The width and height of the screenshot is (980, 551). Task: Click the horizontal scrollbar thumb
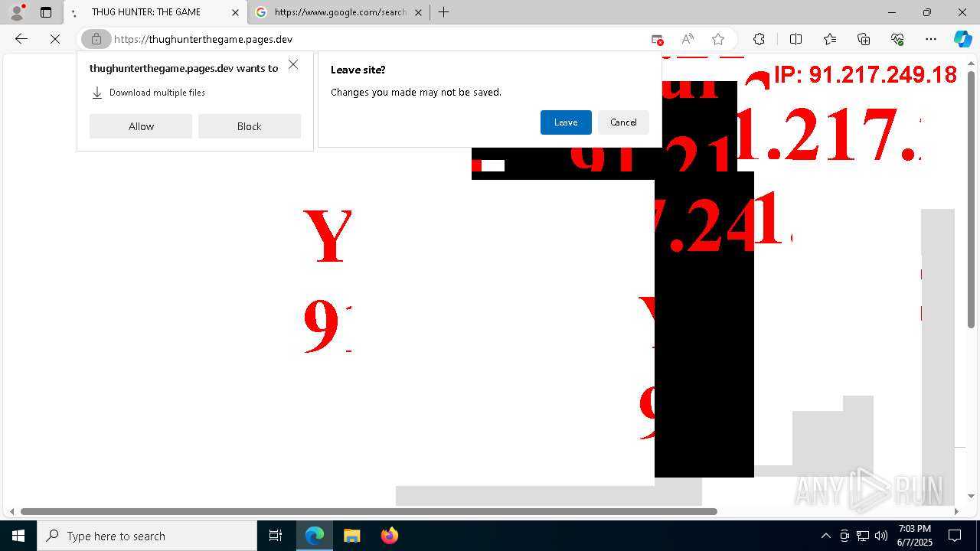pyautogui.click(x=369, y=511)
